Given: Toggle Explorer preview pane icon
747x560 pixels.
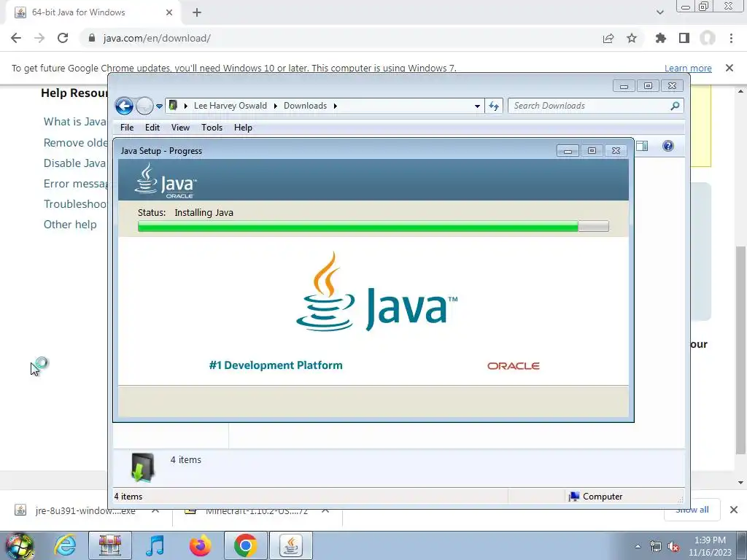Looking at the screenshot, I should point(642,146).
